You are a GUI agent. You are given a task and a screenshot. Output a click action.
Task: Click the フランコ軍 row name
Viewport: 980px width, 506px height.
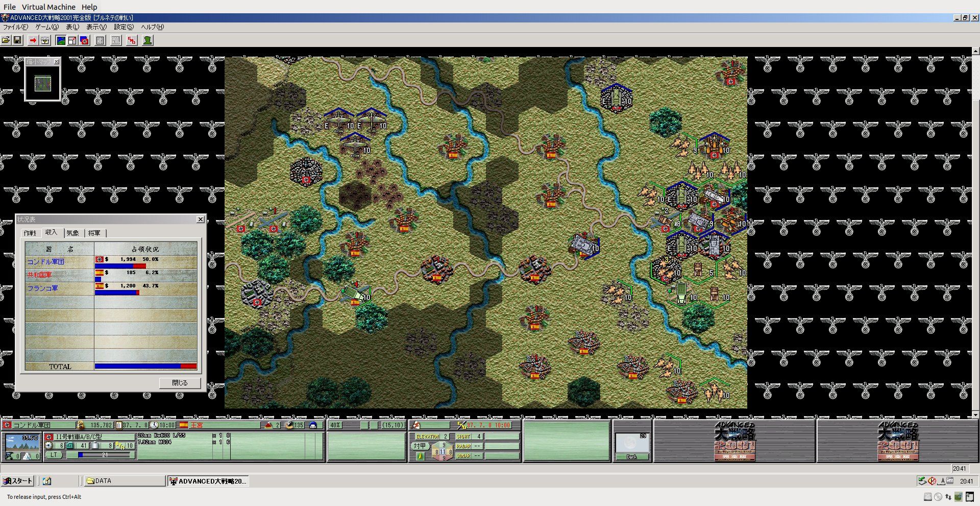click(42, 288)
